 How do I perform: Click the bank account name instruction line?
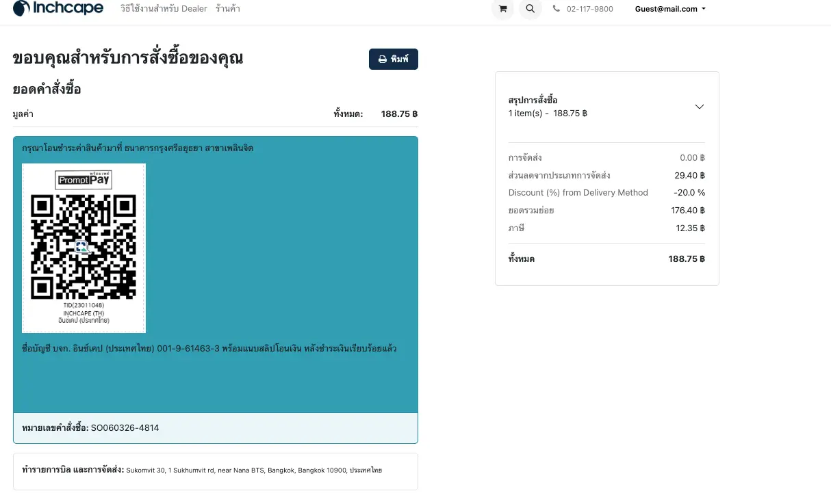(209, 349)
